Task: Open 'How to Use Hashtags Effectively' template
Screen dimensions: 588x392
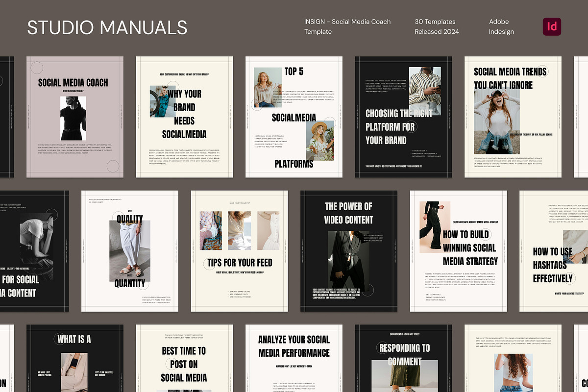Action: click(554, 251)
